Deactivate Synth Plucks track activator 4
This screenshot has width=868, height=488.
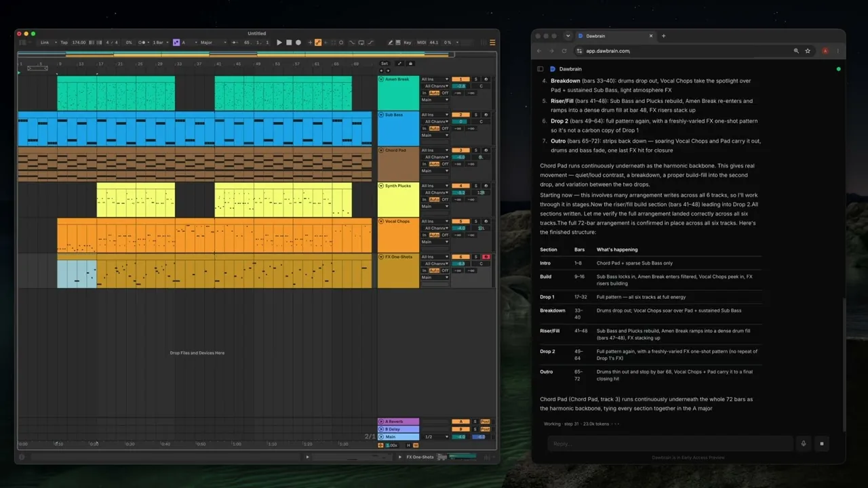click(x=460, y=186)
